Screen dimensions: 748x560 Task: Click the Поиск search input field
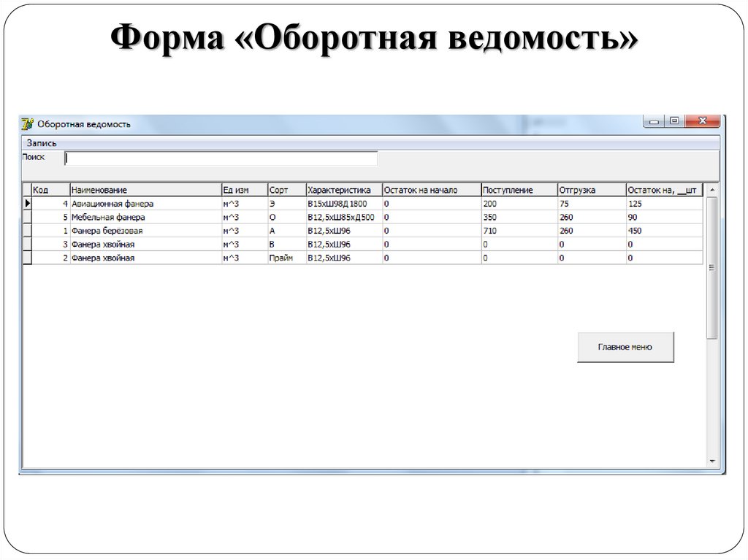coord(219,158)
